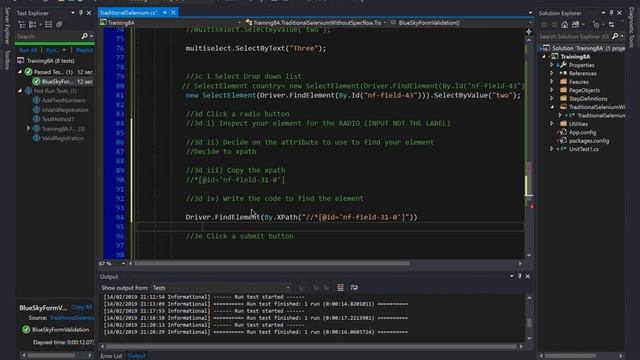The width and height of the screenshot is (640, 360).
Task: Close the TraditionalSelenium.cs tab
Action: tap(173, 13)
